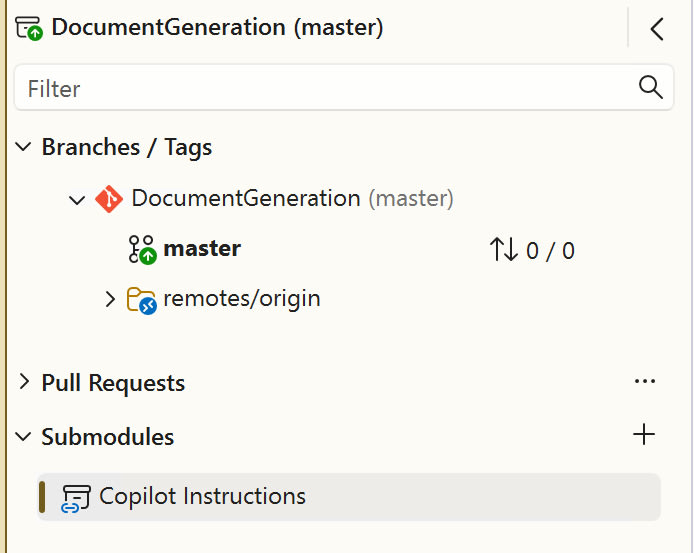The height and width of the screenshot is (553, 694).
Task: Select the master branch row
Action: click(350, 250)
